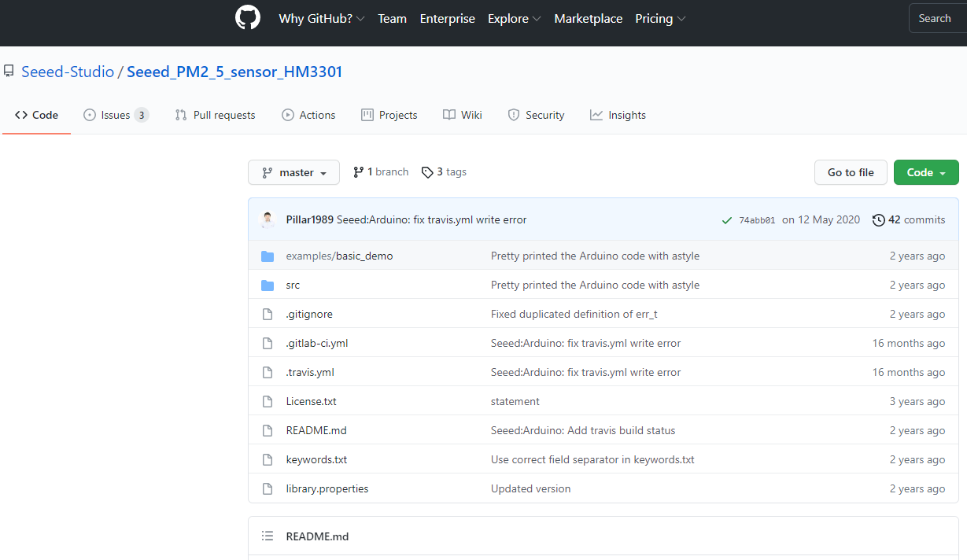
Task: View the 1 branch link
Action: click(x=381, y=172)
